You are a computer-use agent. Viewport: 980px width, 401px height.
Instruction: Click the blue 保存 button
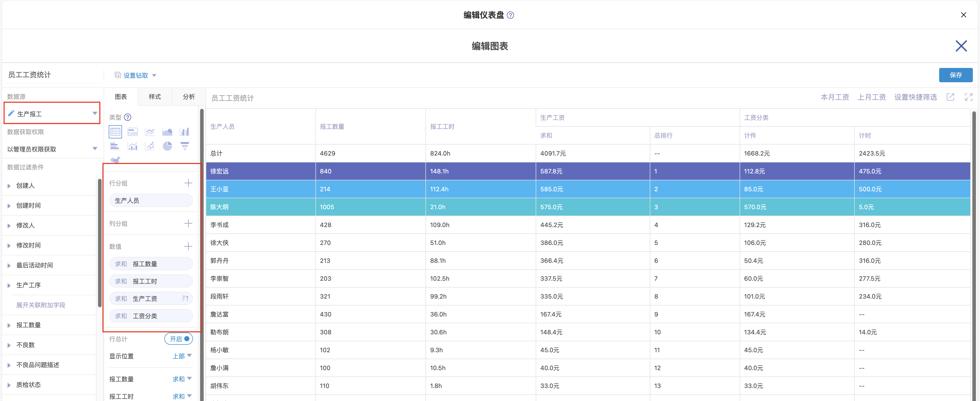[x=956, y=75]
